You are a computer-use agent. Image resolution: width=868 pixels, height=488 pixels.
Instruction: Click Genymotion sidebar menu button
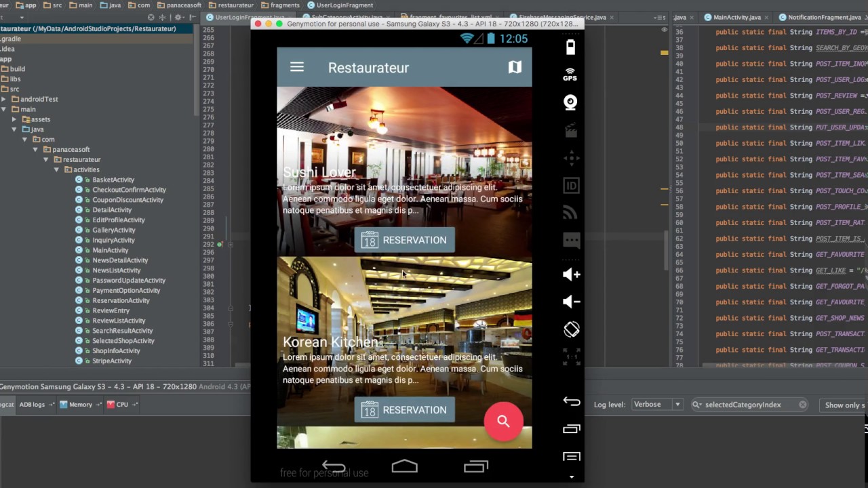571,456
